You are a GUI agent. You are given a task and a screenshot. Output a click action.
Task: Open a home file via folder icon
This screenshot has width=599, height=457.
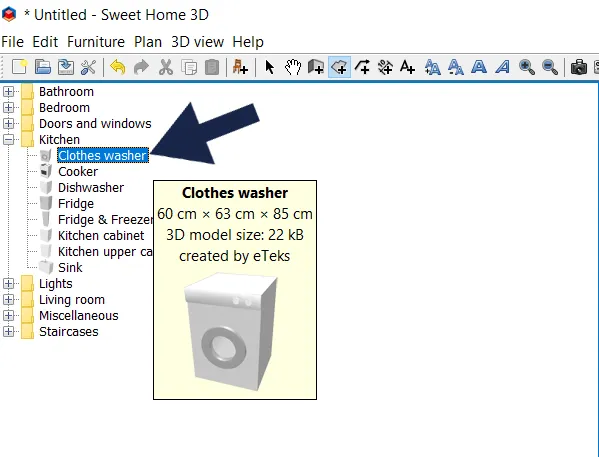43,67
